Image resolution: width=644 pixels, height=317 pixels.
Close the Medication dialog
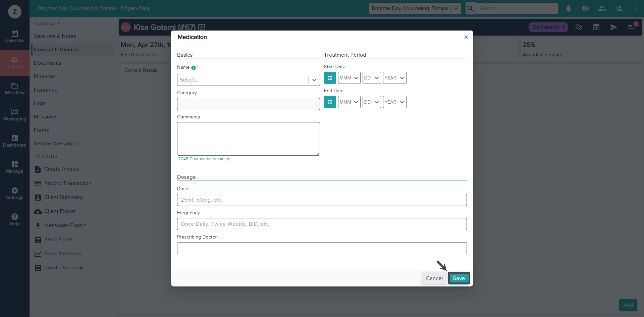(x=466, y=37)
